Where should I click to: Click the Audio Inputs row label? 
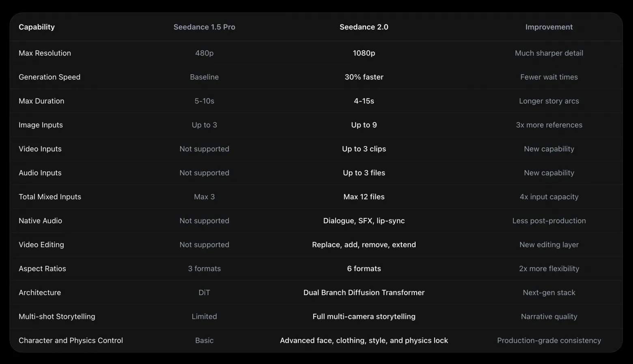(x=40, y=173)
